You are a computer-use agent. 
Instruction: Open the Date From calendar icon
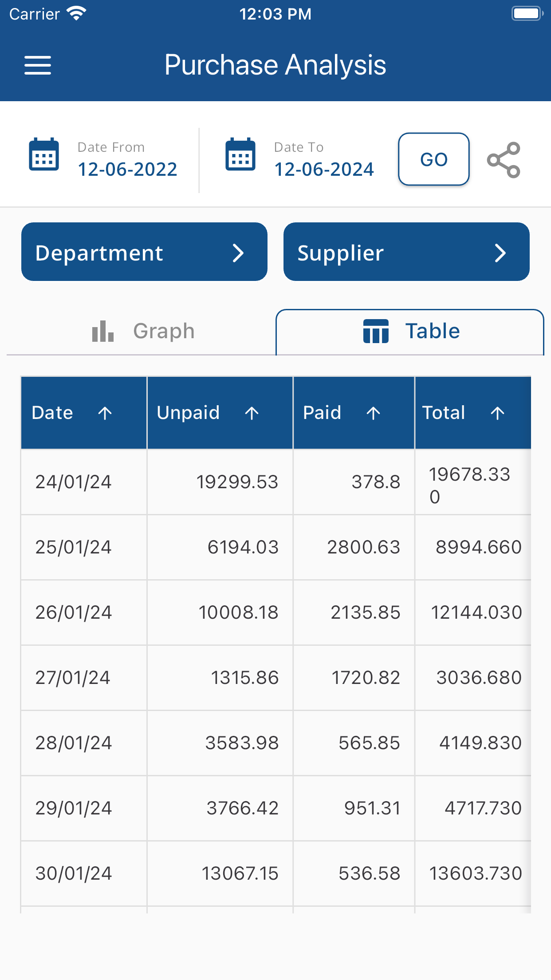click(44, 154)
